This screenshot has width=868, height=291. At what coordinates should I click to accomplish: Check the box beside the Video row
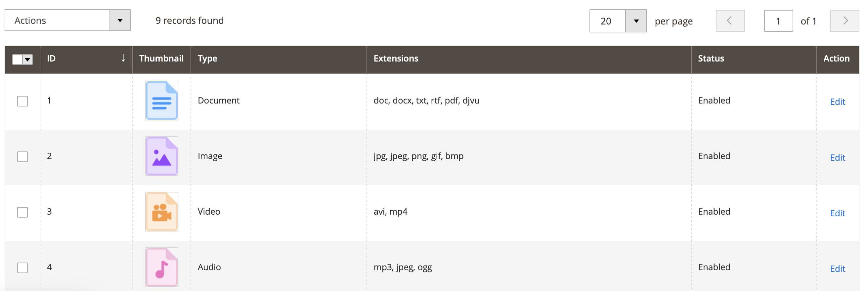tap(22, 212)
